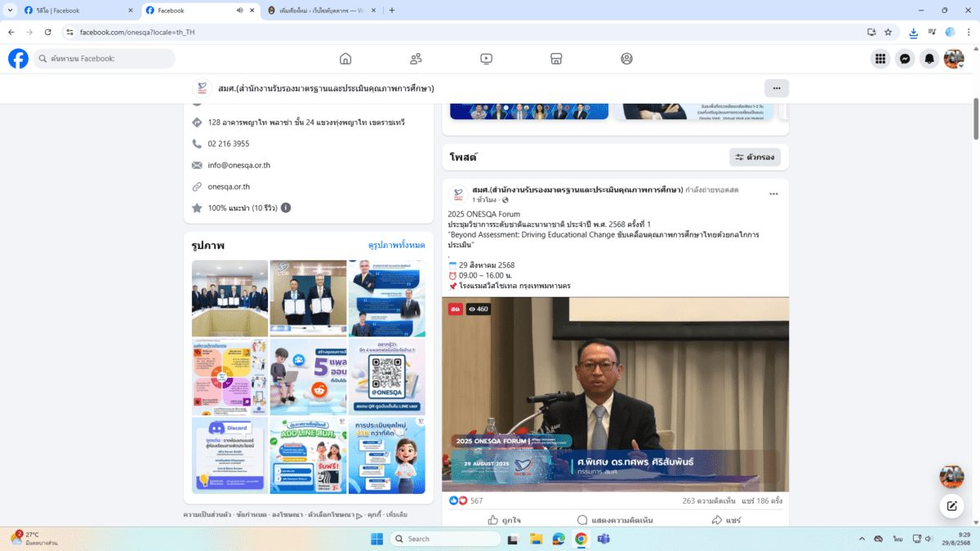This screenshot has height=551, width=980.
Task: Open the account profile picture menu
Action: click(x=954, y=59)
